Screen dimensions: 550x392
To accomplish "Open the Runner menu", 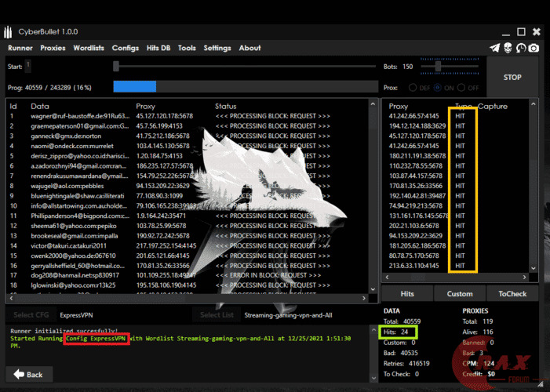I will coord(20,48).
